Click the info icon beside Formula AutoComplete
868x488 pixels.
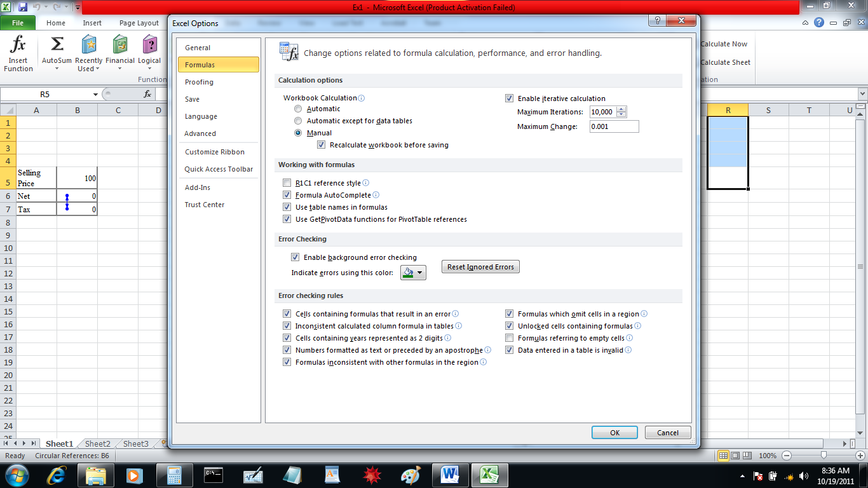pyautogui.click(x=376, y=195)
